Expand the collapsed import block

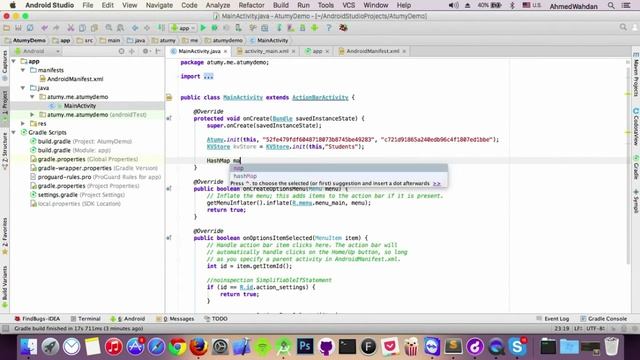[x=208, y=76]
